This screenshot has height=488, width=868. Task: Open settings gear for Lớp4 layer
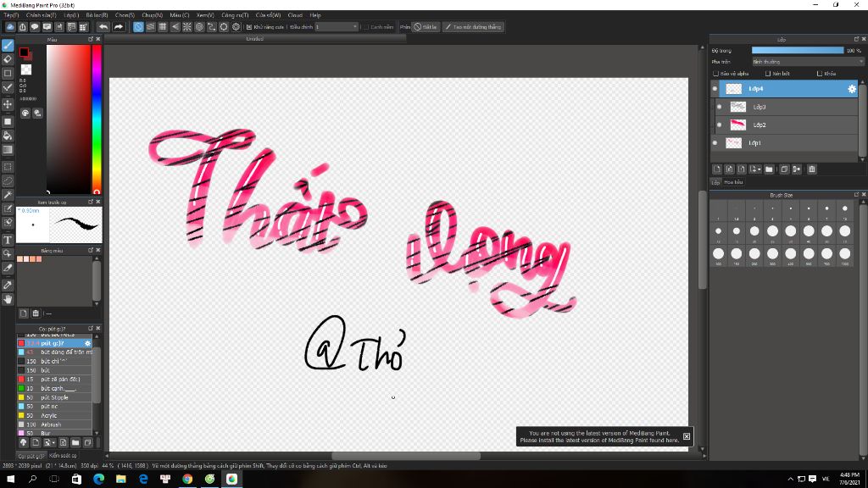(x=851, y=88)
